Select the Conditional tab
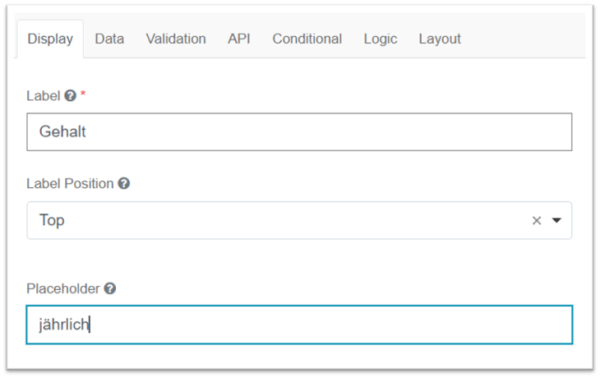Image resolution: width=600 pixels, height=378 pixels. coord(307,39)
